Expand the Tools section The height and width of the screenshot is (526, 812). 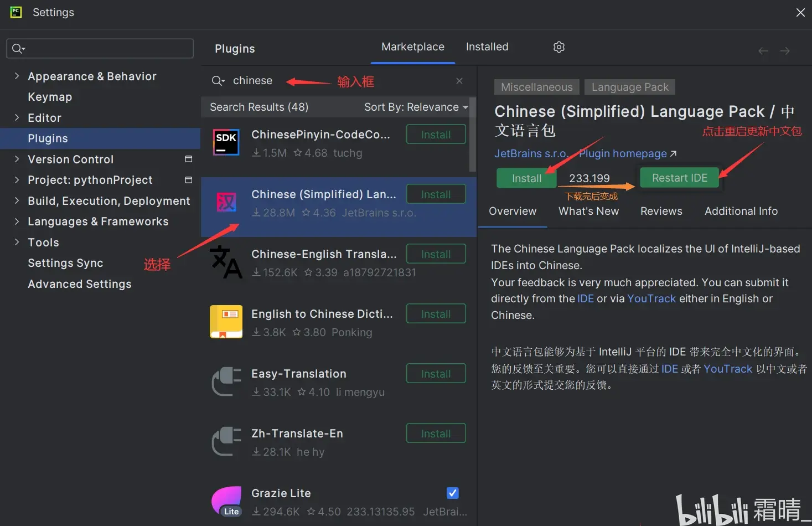coord(17,242)
